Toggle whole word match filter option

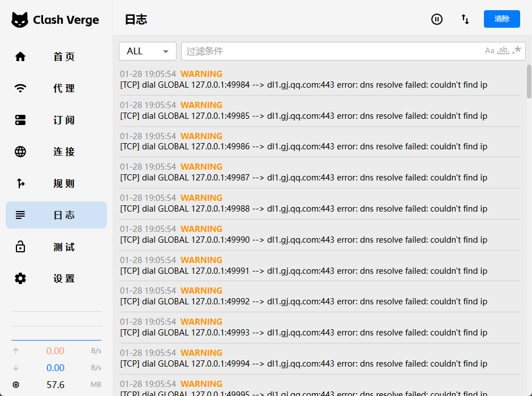(503, 51)
